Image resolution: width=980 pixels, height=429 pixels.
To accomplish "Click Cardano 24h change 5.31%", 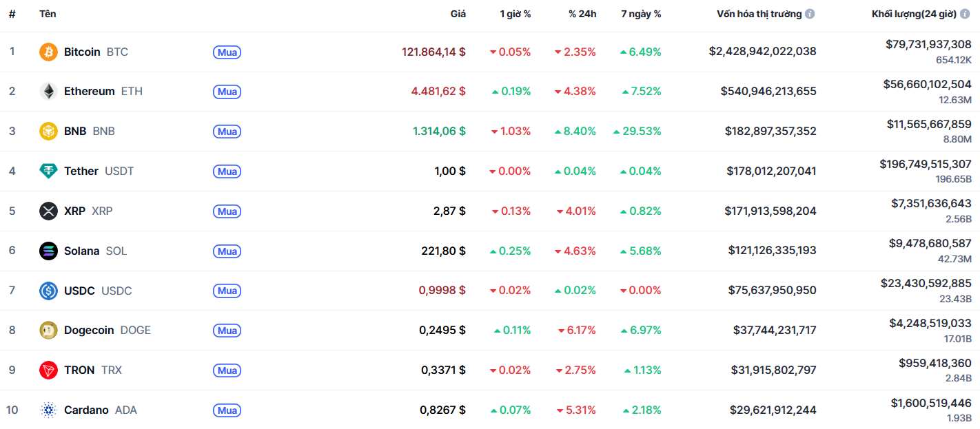I will (x=576, y=410).
